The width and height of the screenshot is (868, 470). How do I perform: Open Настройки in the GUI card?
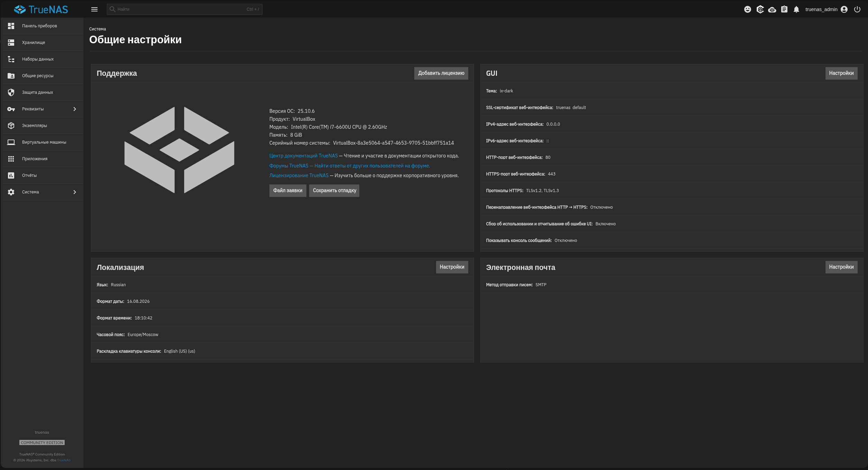(x=841, y=73)
